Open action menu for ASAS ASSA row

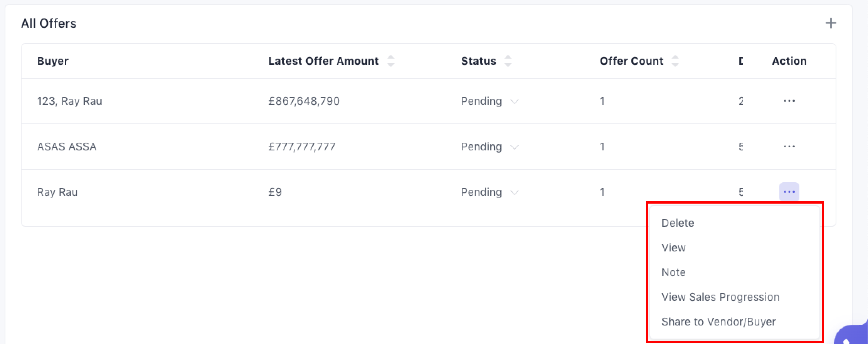point(789,147)
